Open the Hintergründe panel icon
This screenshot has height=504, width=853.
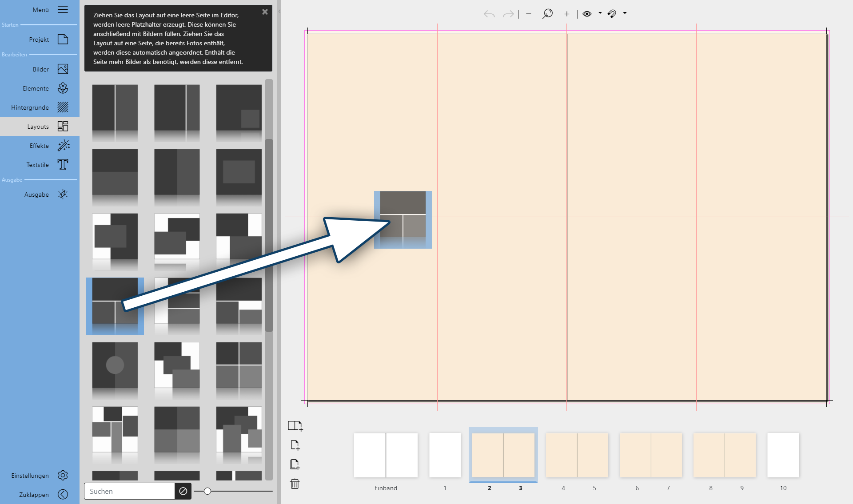[x=63, y=107]
